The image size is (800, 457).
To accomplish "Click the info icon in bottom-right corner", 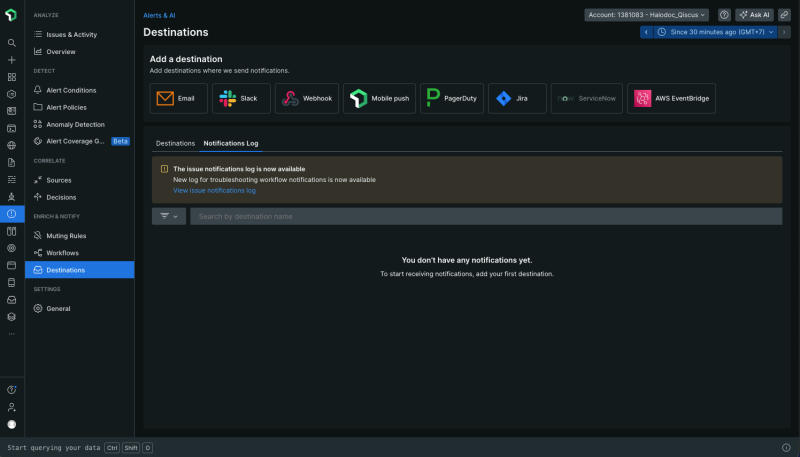I will click(786, 447).
